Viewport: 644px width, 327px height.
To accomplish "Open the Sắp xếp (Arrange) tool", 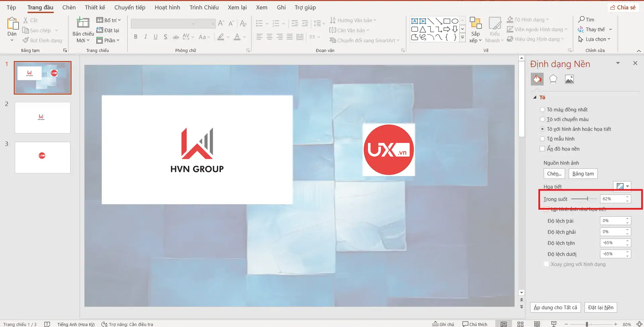I will click(x=475, y=29).
